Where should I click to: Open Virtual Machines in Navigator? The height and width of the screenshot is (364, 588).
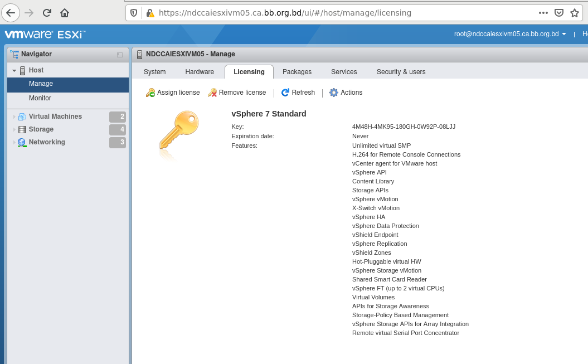click(x=55, y=116)
